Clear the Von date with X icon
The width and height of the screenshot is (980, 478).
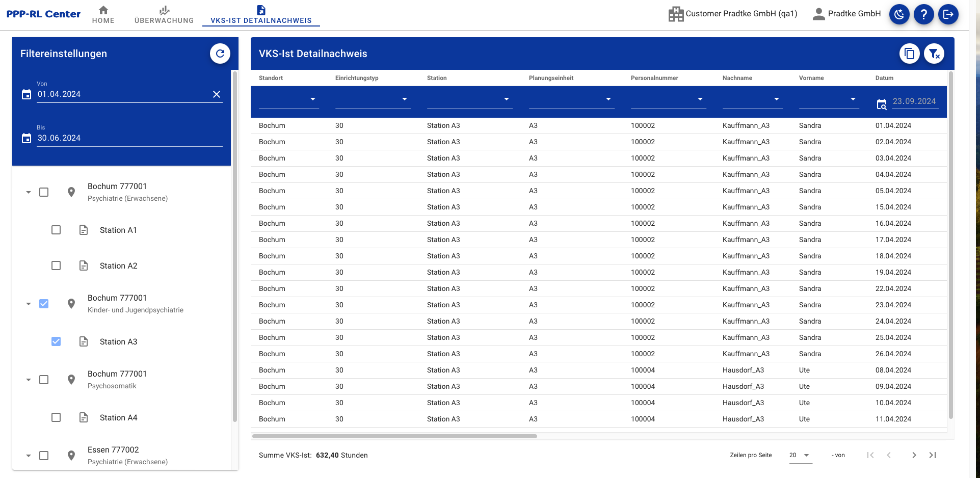(217, 94)
